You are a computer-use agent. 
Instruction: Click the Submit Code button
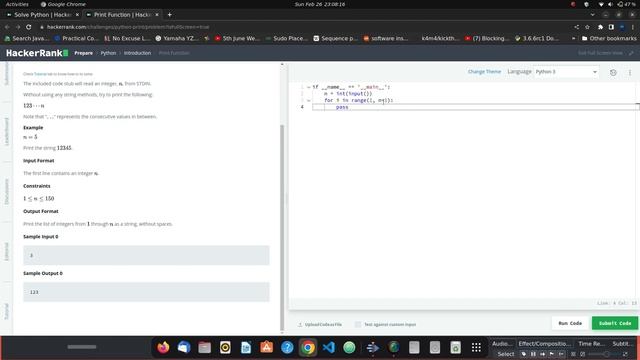point(615,323)
